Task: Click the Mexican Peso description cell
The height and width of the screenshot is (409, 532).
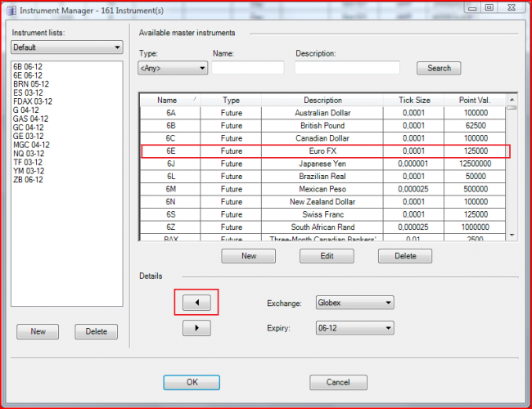Action: [322, 189]
